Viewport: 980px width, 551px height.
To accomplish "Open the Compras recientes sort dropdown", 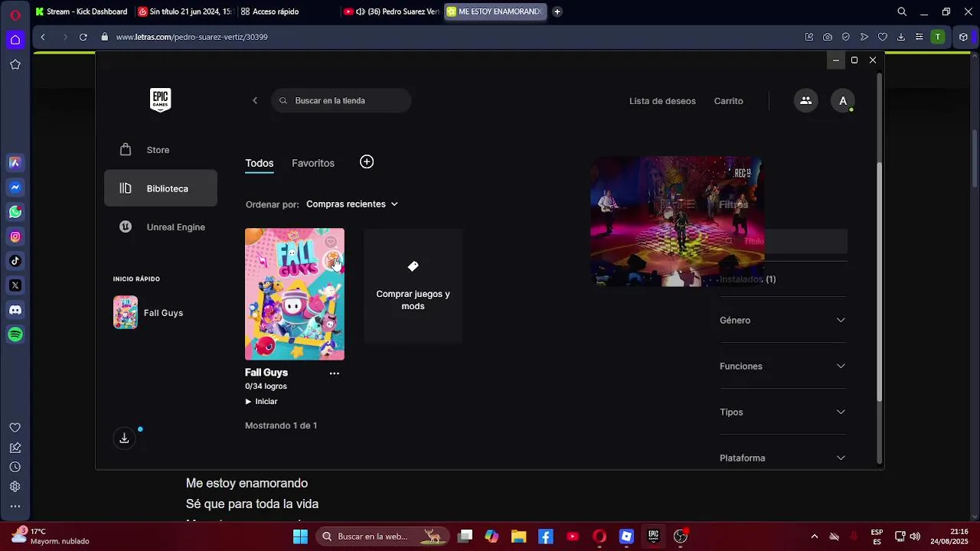I will coord(352,204).
